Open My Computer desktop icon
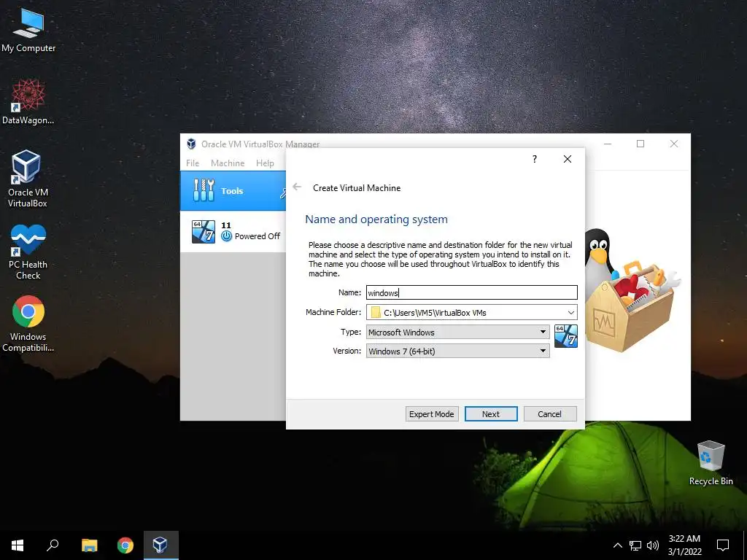The width and height of the screenshot is (747, 560). coord(28,29)
